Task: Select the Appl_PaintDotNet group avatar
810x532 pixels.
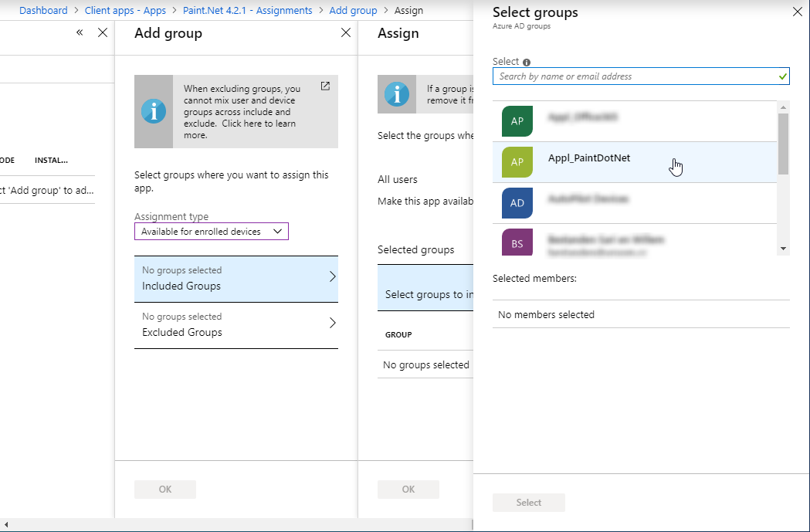Action: (517, 162)
